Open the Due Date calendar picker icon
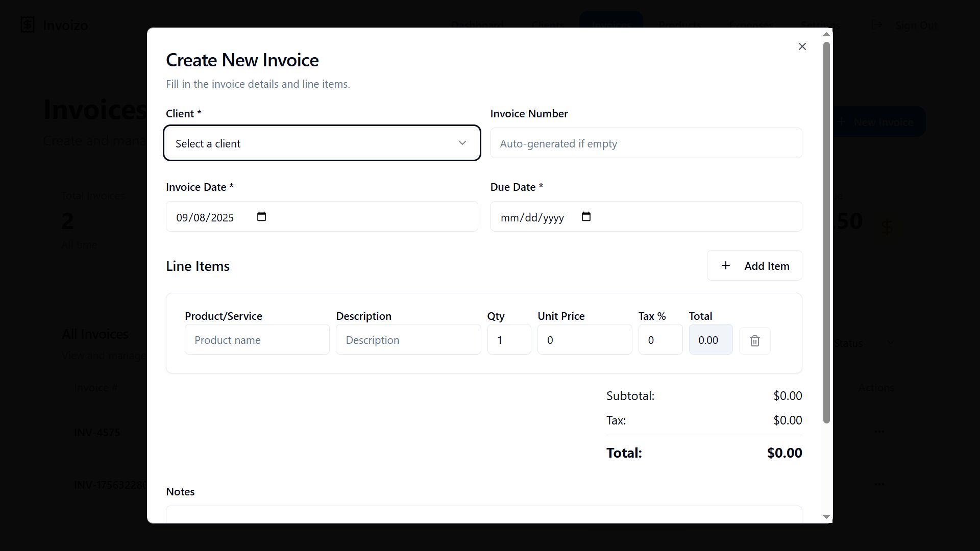The image size is (980, 551). (586, 217)
